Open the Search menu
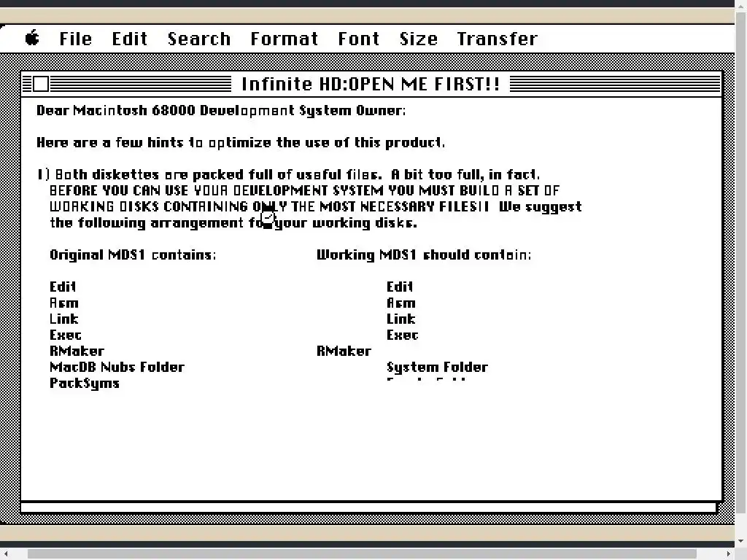This screenshot has width=747, height=560. point(199,39)
